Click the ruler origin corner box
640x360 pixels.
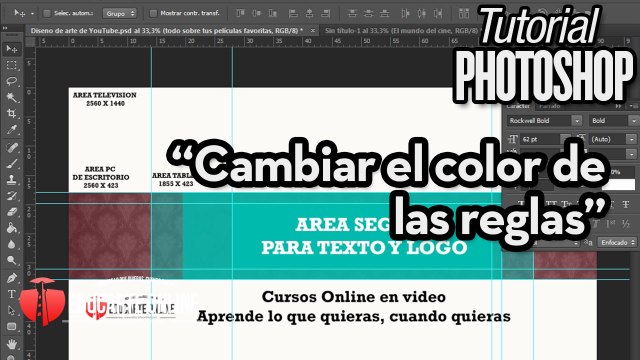coord(31,42)
